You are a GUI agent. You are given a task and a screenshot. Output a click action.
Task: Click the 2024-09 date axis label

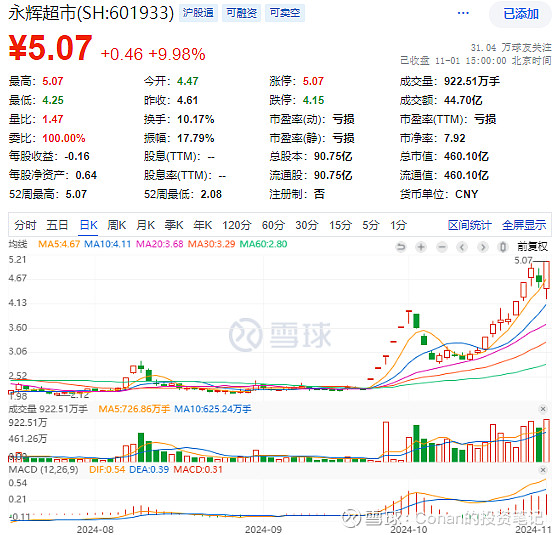[x=263, y=529]
